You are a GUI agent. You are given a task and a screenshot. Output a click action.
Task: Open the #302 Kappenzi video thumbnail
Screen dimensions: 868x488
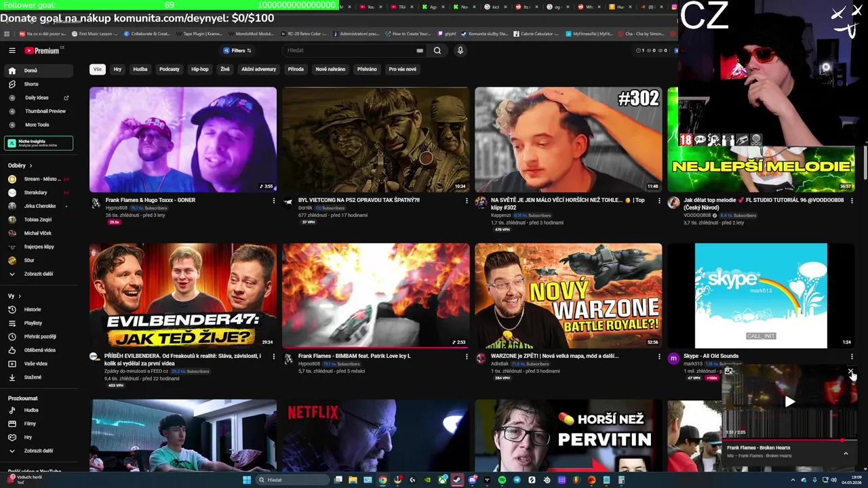tap(568, 140)
